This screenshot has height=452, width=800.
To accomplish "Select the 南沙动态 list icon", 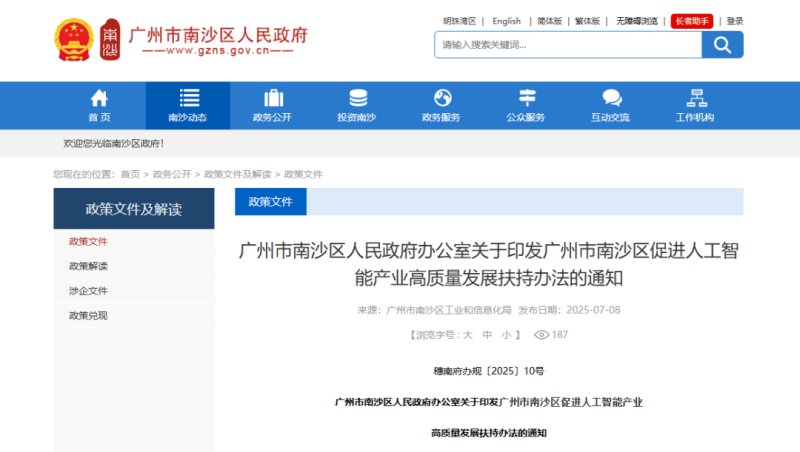I will (x=188, y=98).
